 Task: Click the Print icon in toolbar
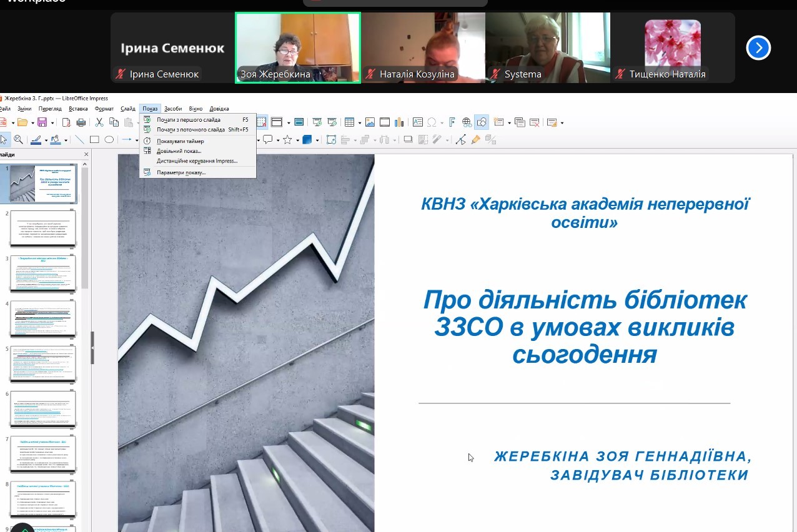[x=81, y=122]
